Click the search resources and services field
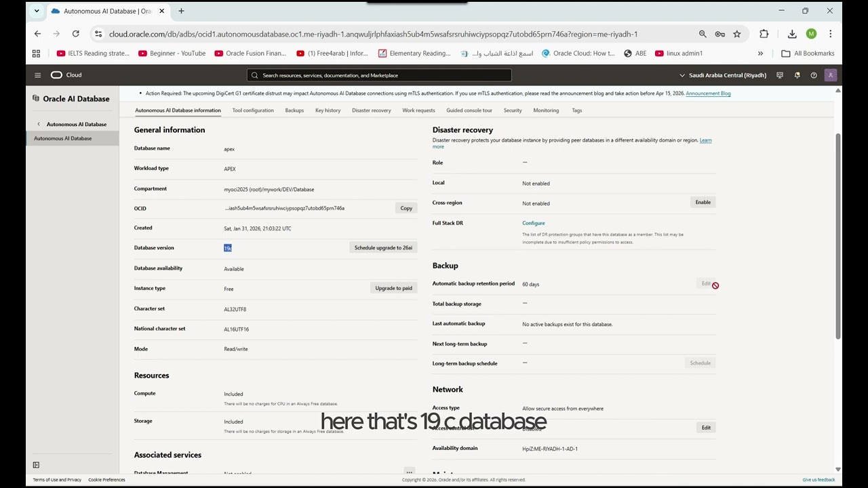Image resolution: width=868 pixels, height=488 pixels. [380, 75]
